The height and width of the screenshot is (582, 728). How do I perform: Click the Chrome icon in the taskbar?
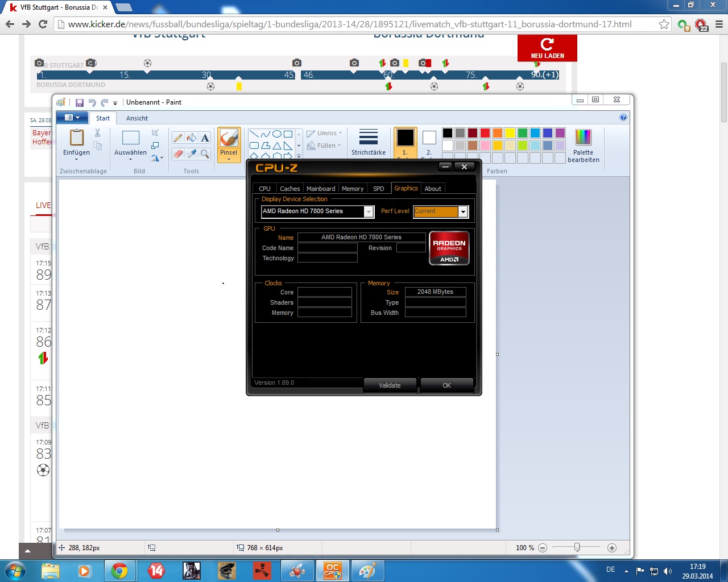(x=119, y=571)
